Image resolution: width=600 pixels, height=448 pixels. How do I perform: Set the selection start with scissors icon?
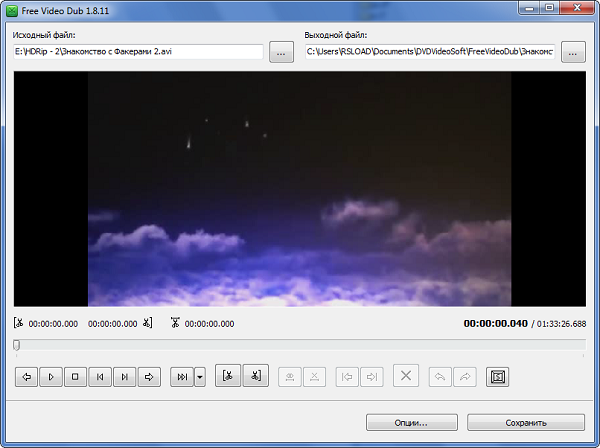point(228,375)
